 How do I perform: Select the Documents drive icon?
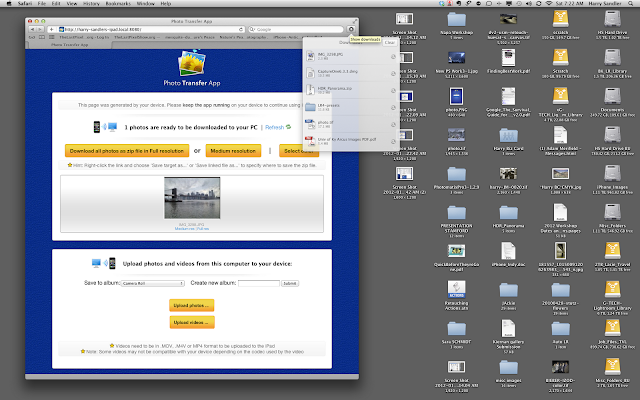(612, 97)
